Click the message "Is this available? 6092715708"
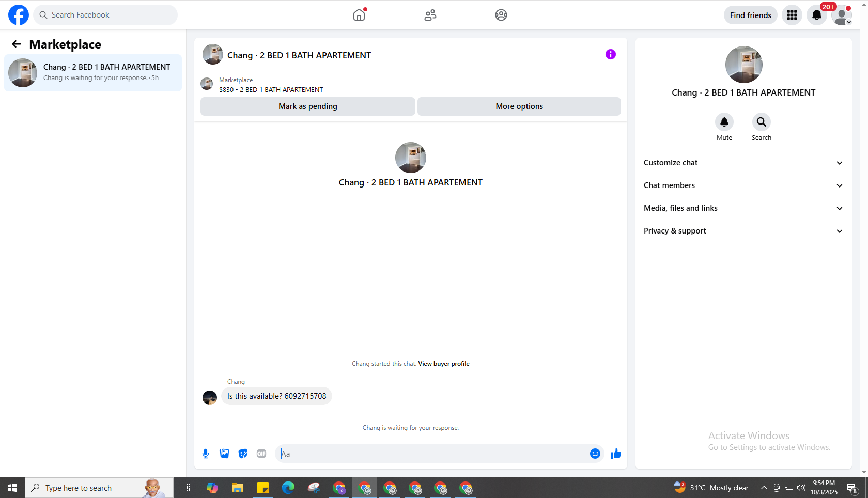This screenshot has height=498, width=868. (x=277, y=396)
